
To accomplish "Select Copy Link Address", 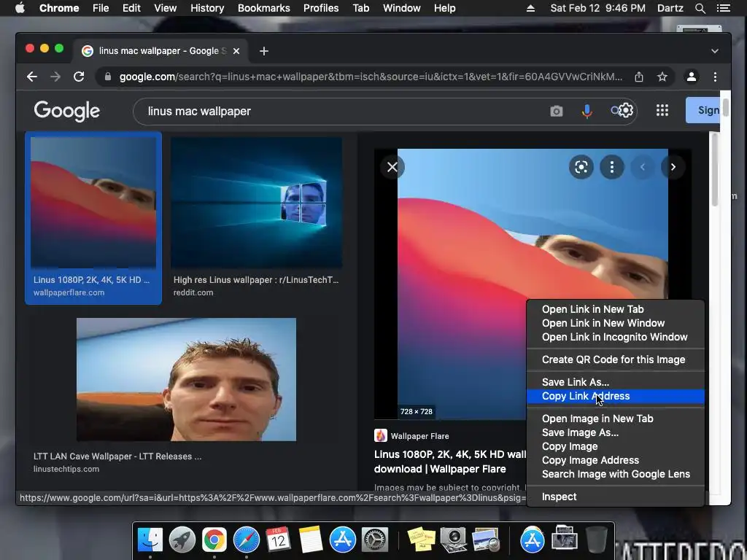I will [615, 396].
